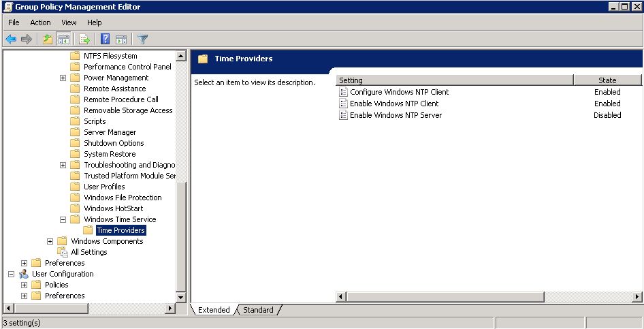Click the Scripts folder icon
The width and height of the screenshot is (644, 329).
pos(75,121)
